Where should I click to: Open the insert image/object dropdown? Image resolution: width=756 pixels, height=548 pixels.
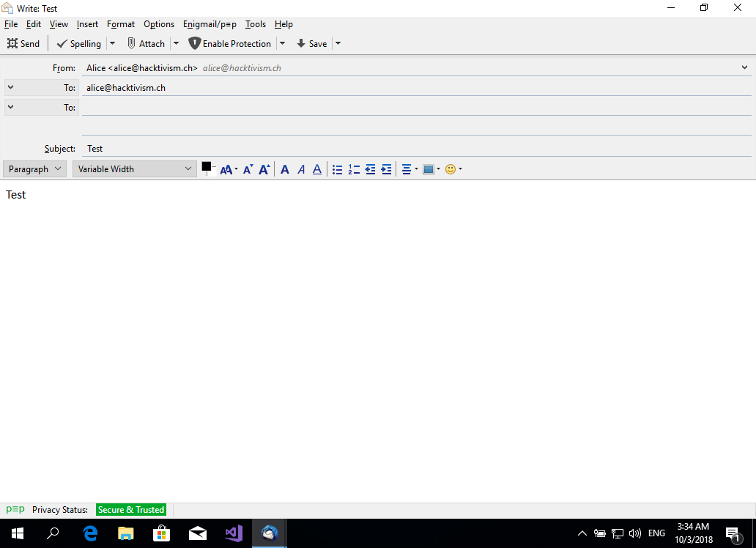(431, 169)
